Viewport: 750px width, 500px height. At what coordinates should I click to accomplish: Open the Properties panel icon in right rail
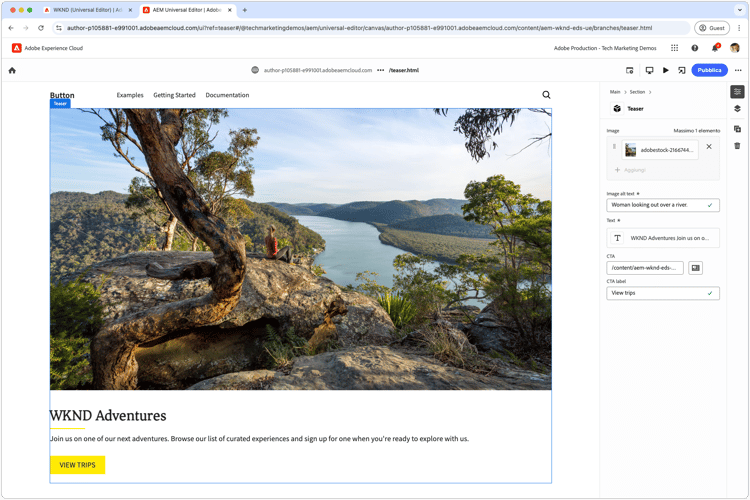pos(737,91)
